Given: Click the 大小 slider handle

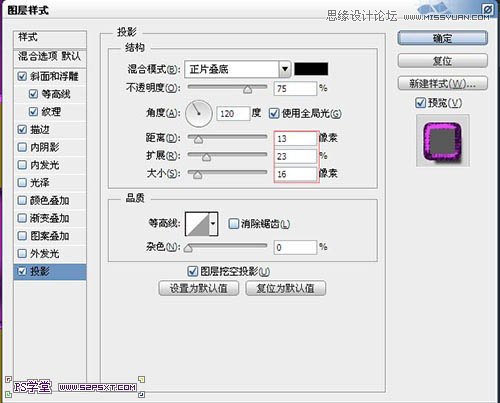Looking at the screenshot, I should pos(198,174).
